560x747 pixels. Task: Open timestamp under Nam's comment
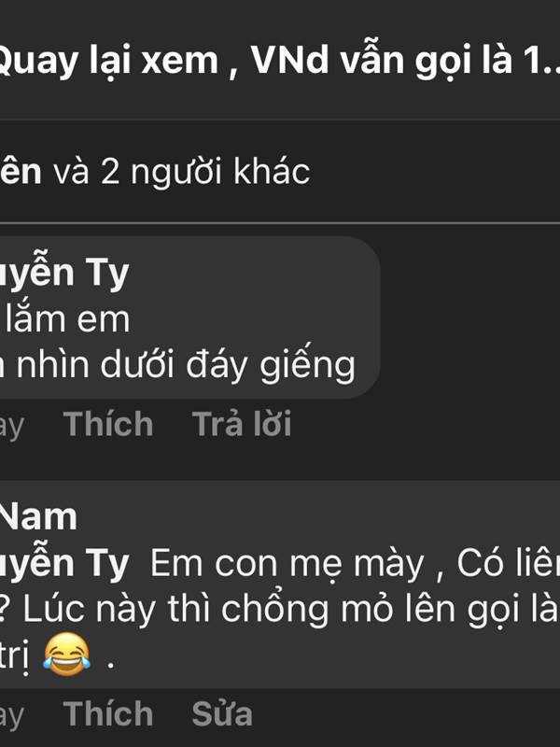[x=12, y=715]
